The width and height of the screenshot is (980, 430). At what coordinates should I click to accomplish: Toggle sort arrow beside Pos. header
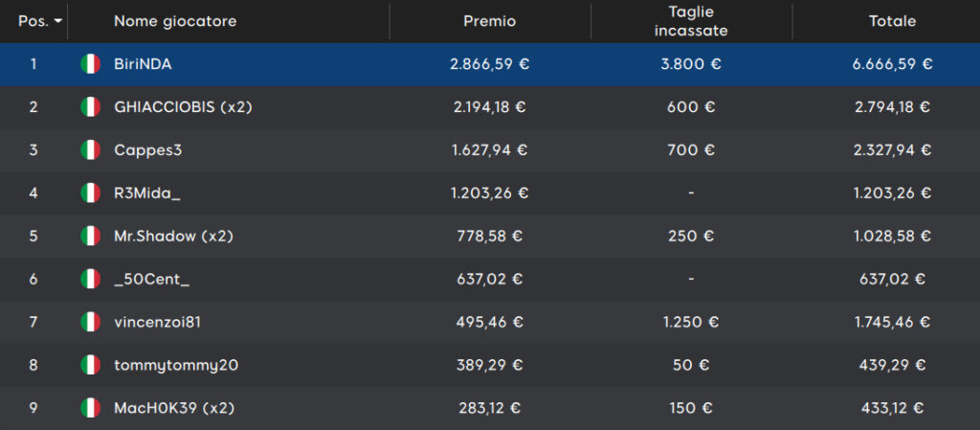(x=58, y=21)
